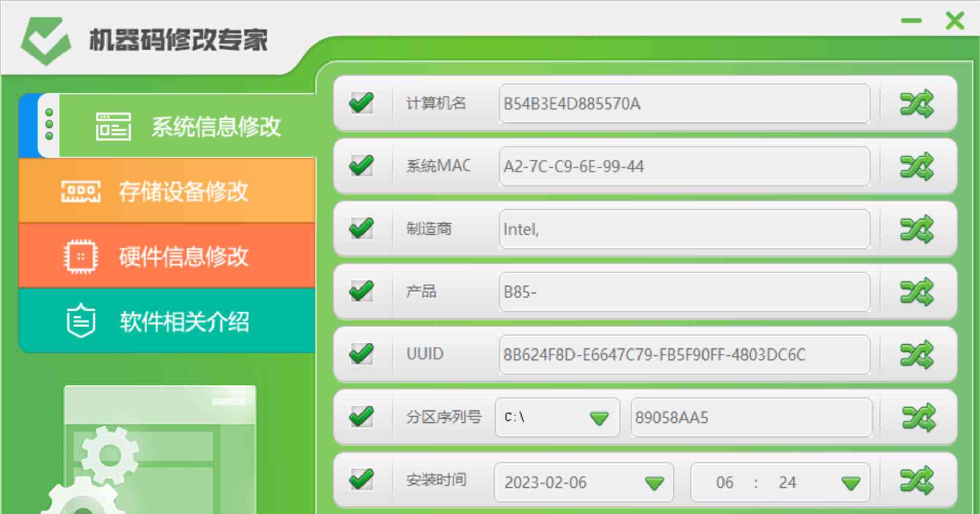This screenshot has width=980, height=514.
Task: Click the memory chip icon for 存储设备修改
Action: coord(81,192)
